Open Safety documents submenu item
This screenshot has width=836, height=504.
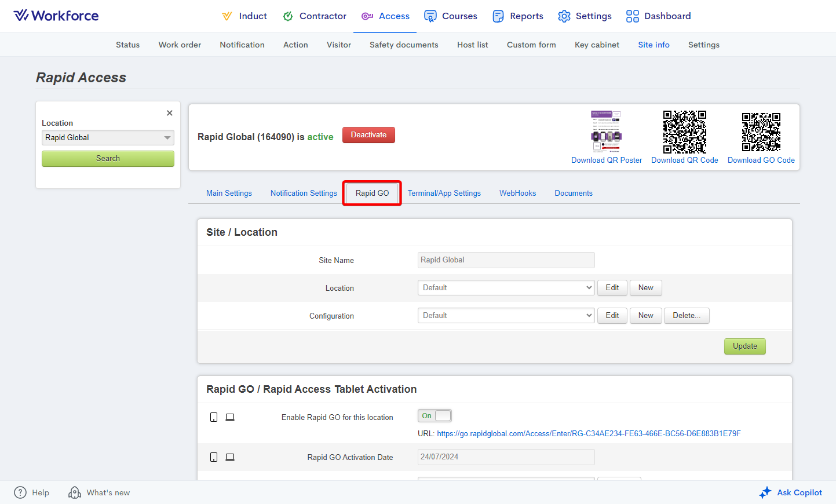pyautogui.click(x=404, y=45)
